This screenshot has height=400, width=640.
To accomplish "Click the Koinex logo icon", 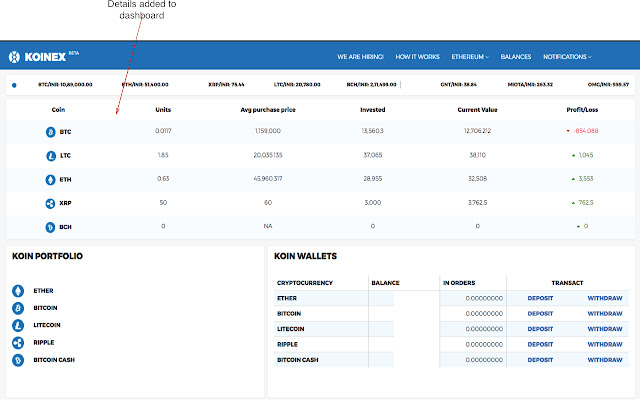I will click(14, 57).
